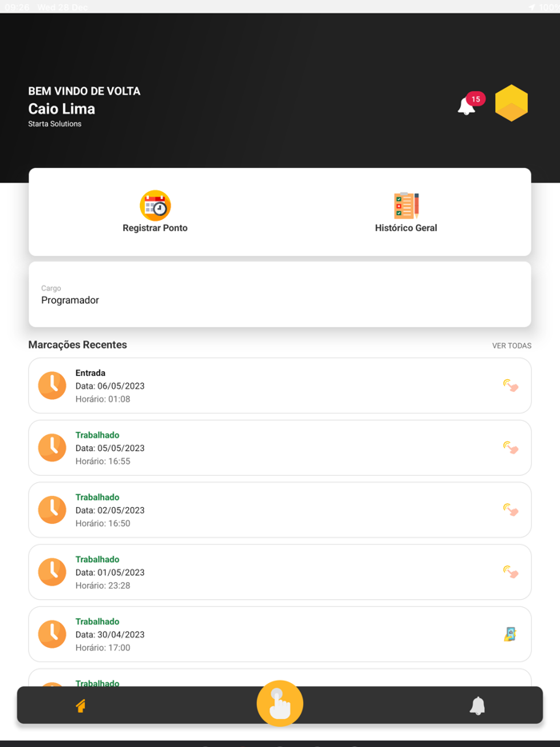Tap the Cargo Programador card
The width and height of the screenshot is (560, 747).
[280, 294]
